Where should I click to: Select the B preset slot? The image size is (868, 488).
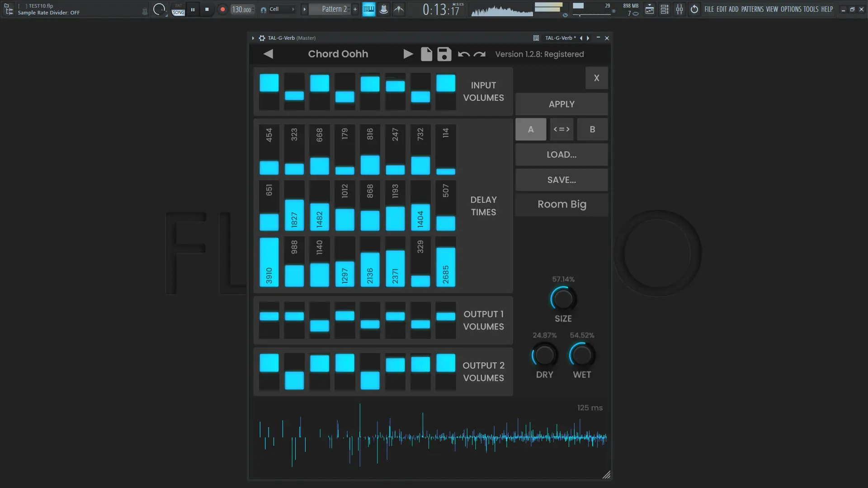click(x=592, y=129)
